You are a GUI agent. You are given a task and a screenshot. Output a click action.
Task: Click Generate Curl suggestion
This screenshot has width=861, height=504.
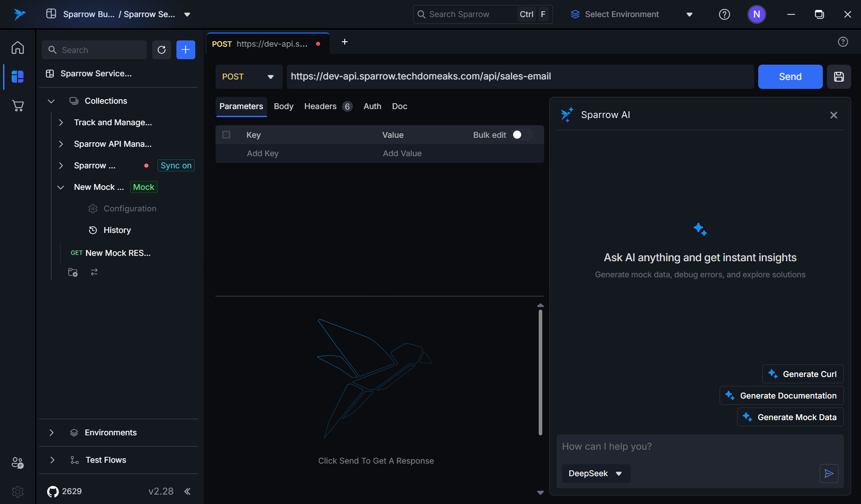[x=803, y=374]
